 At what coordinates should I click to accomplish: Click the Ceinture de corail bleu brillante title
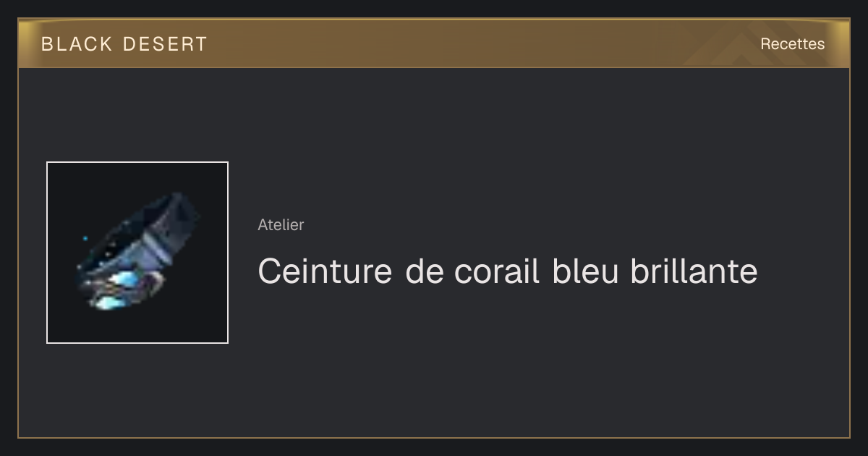[508, 271]
